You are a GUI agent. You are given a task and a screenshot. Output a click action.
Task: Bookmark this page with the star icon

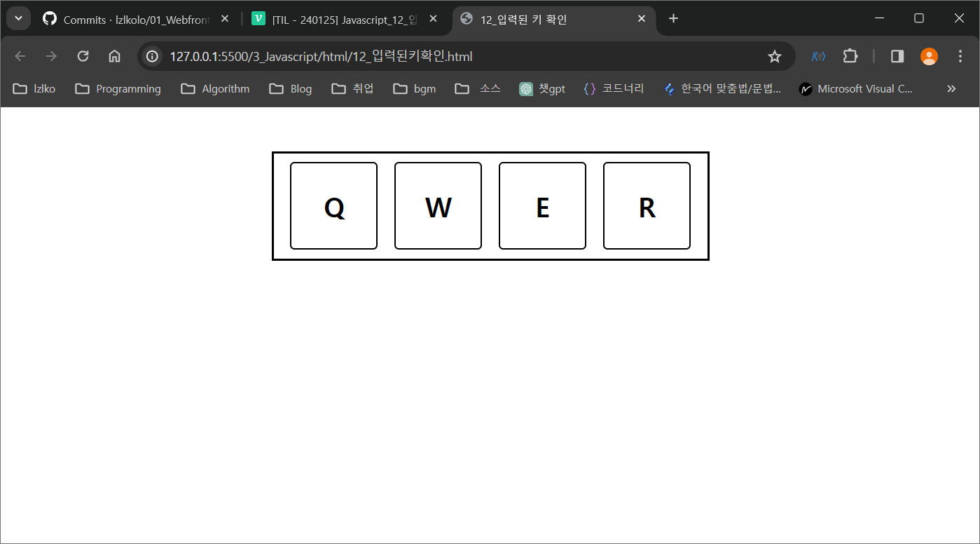775,56
